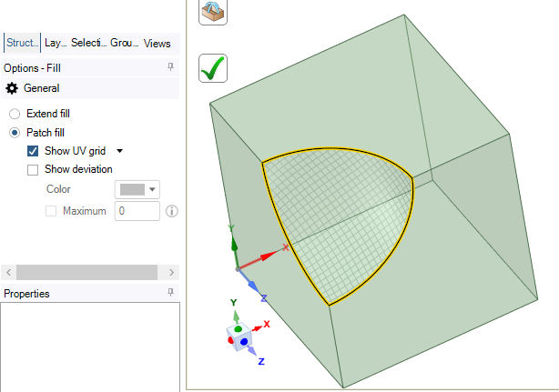Switch to the Views tab
Image resolution: width=559 pixels, height=392 pixels.
[158, 44]
